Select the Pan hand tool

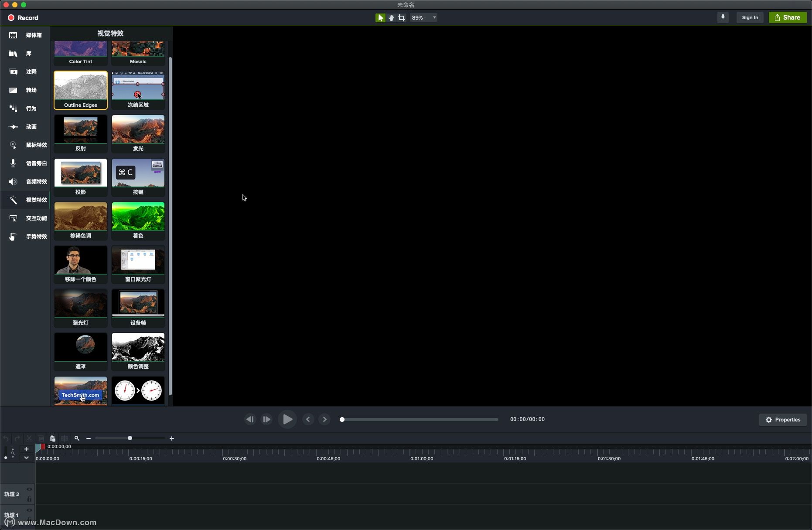coord(391,18)
